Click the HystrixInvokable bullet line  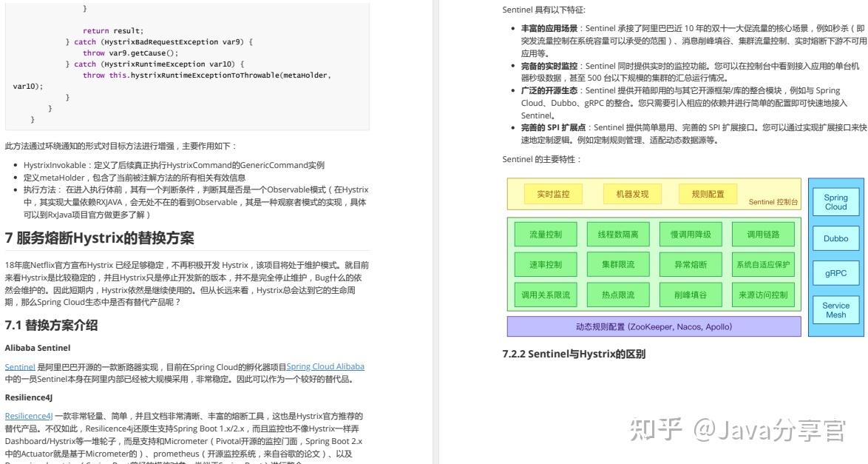point(174,165)
